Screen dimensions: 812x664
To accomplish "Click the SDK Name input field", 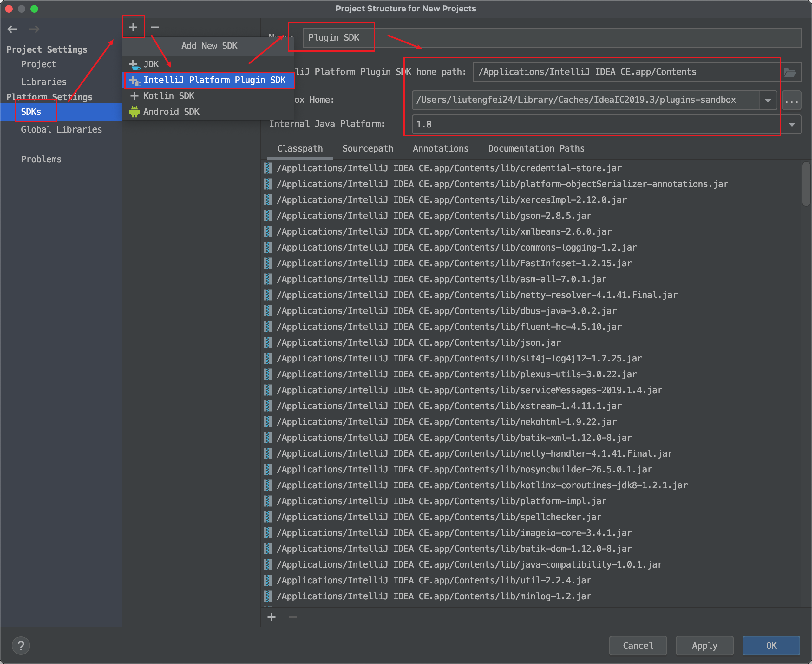I will (552, 38).
